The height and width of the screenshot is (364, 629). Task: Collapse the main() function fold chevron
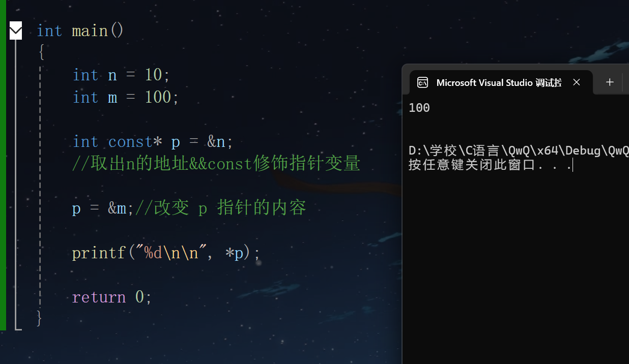pos(15,31)
